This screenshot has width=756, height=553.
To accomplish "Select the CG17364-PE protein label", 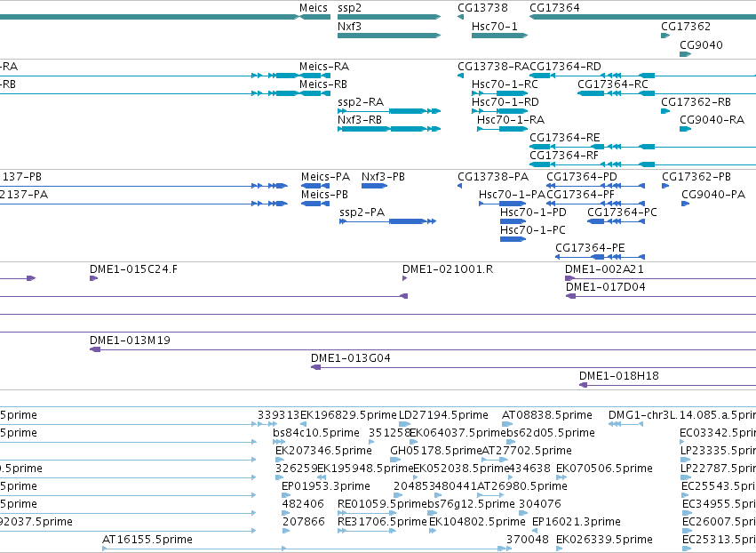I will point(590,249).
